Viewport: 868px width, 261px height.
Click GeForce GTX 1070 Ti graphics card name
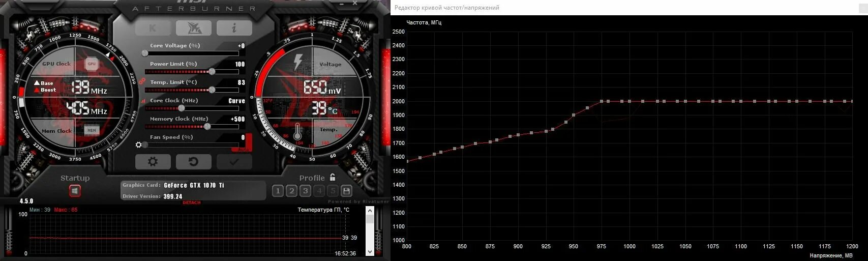pyautogui.click(x=194, y=185)
